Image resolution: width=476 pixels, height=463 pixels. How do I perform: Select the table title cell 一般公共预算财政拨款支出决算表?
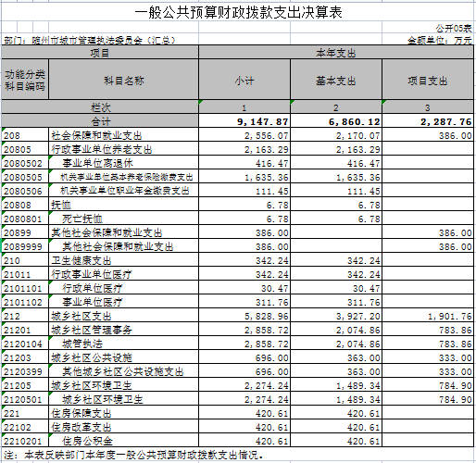(x=238, y=13)
